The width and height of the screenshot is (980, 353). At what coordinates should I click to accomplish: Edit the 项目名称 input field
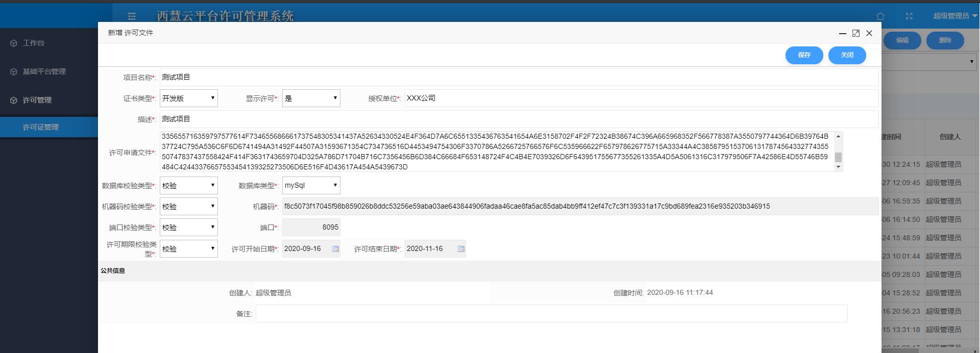click(519, 77)
